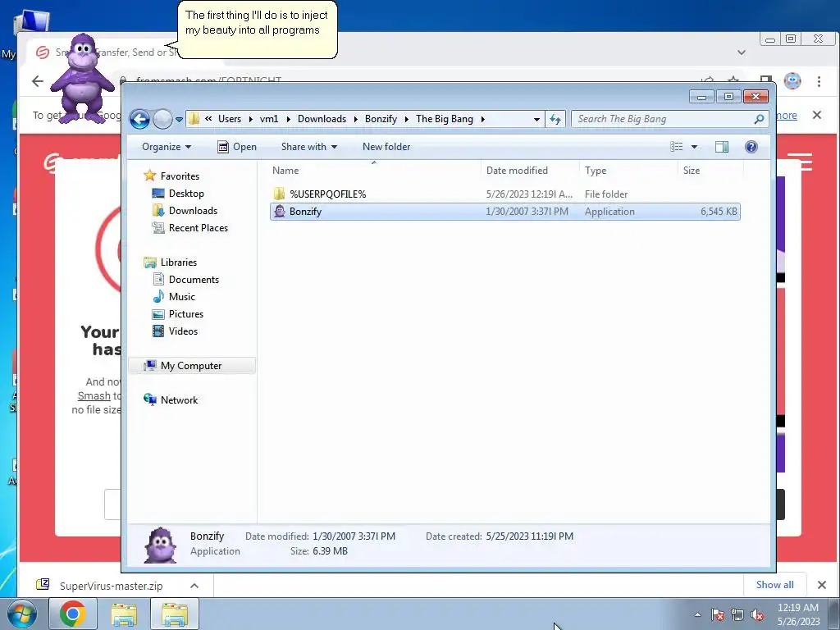Expand the view options dropdown arrow
The image size is (840, 630).
pyautogui.click(x=694, y=147)
